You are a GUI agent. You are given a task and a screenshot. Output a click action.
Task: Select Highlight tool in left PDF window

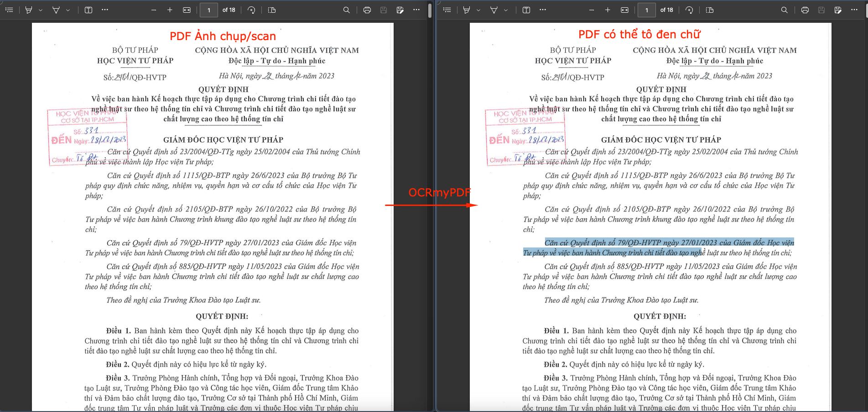(x=29, y=10)
